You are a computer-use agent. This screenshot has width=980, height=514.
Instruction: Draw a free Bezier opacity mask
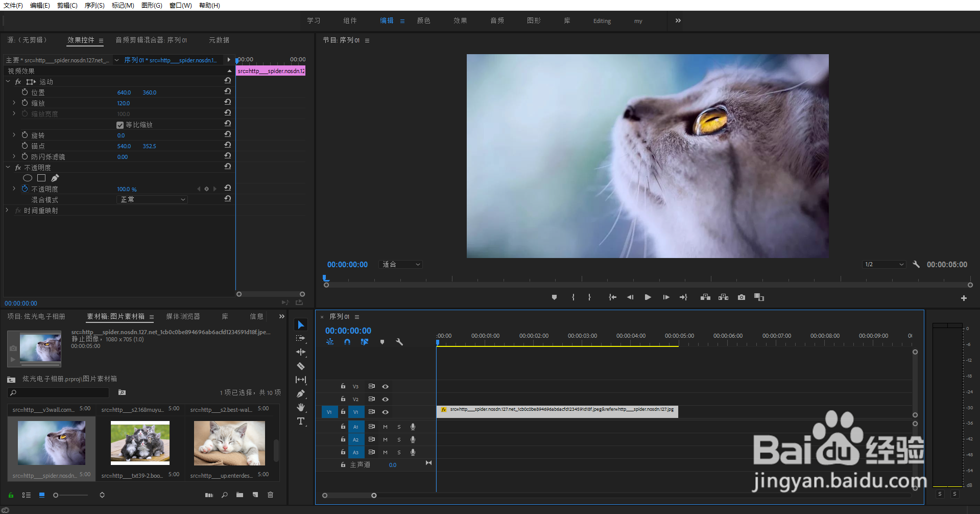(55, 178)
